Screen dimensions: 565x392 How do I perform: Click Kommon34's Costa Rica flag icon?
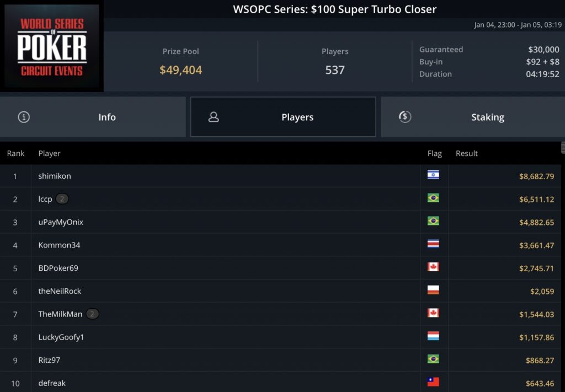433,244
